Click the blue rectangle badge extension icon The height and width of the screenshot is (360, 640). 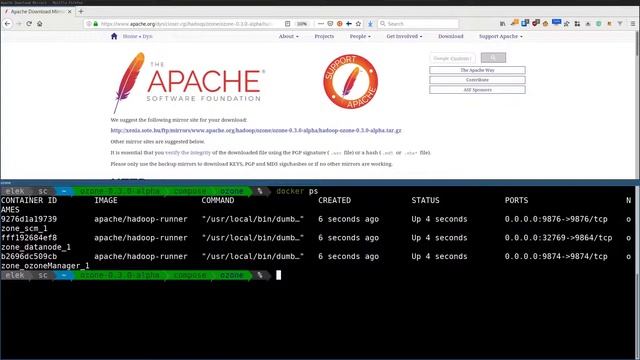coord(556,22)
